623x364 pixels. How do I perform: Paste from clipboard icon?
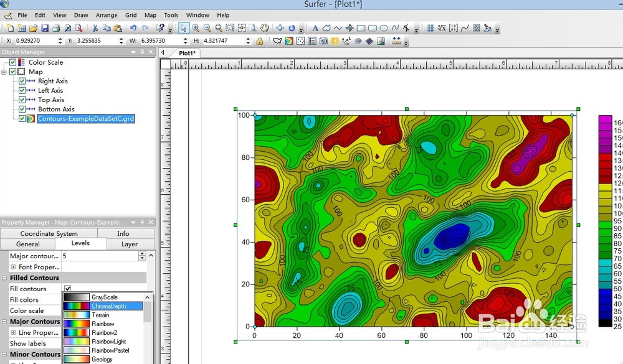coord(118,28)
